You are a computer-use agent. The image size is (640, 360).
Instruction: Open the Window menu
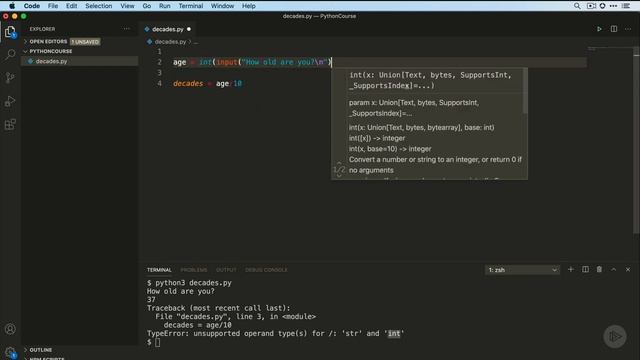click(x=222, y=6)
